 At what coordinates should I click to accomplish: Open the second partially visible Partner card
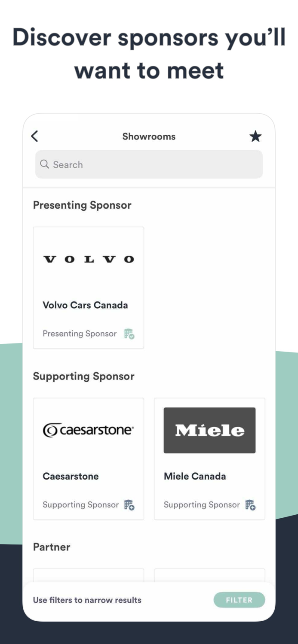[x=209, y=575]
